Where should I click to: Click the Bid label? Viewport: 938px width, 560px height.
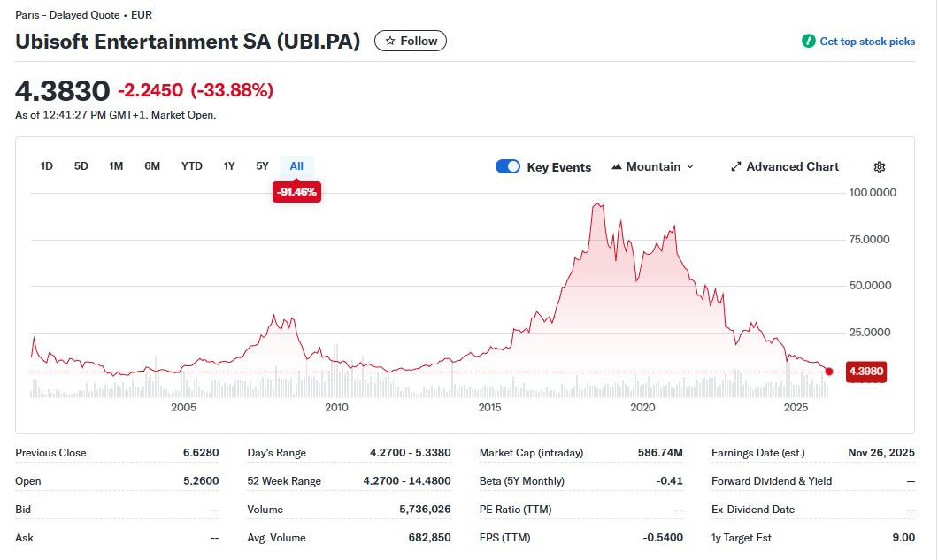pos(23,510)
